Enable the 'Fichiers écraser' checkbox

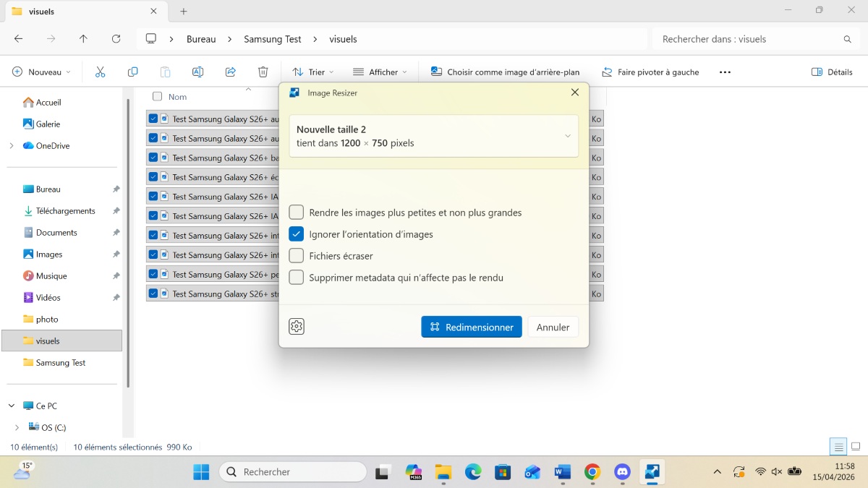[297, 256]
